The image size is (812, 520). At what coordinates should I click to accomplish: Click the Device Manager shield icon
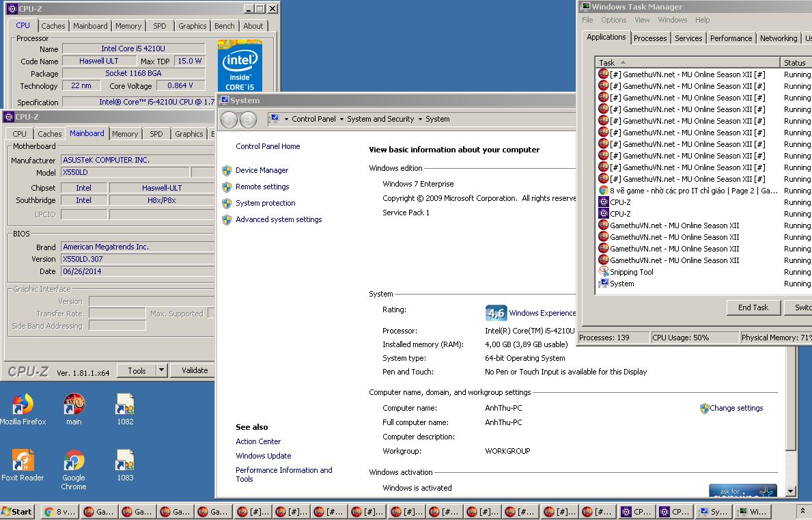pos(226,170)
